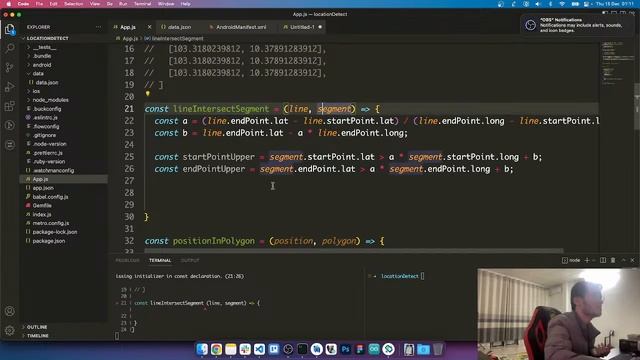The image size is (640, 360).
Task: Add a new terminal with plus icon
Action: (587, 260)
